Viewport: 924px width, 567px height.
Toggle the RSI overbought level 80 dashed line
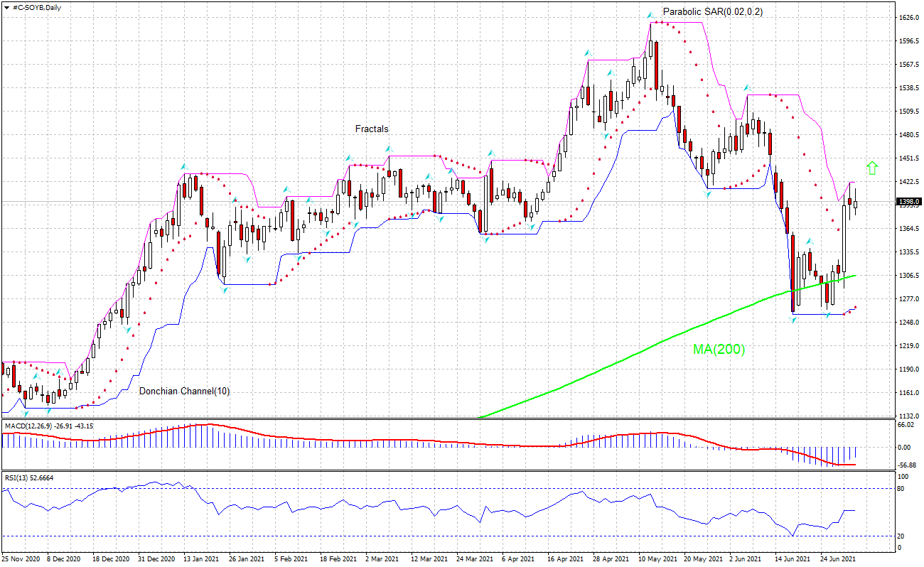click(x=426, y=488)
